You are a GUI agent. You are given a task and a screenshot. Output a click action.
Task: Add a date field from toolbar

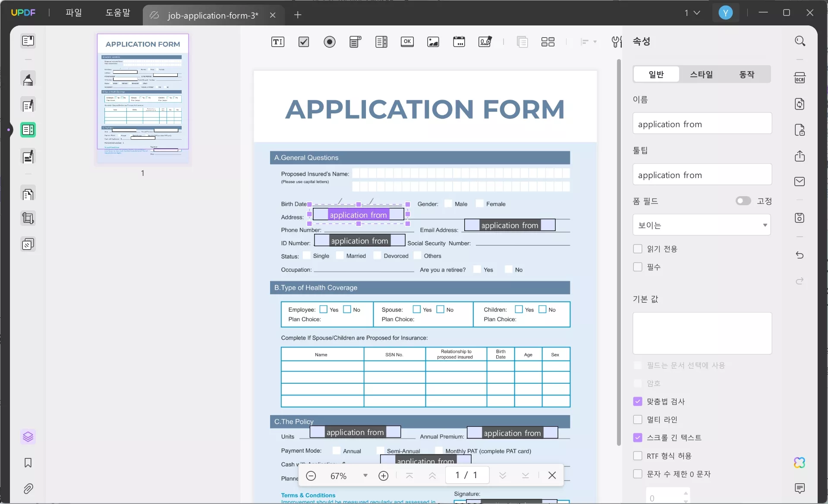tap(459, 42)
